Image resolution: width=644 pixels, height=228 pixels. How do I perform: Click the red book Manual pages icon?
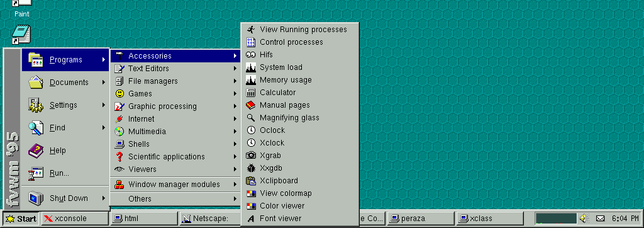250,105
